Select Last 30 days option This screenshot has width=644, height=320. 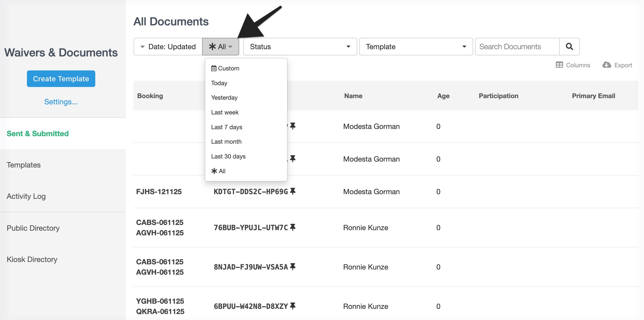coord(246,156)
